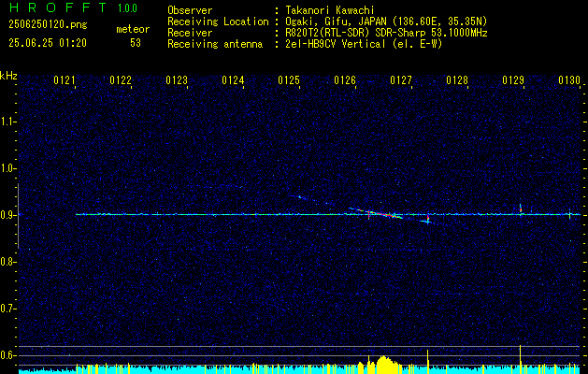This screenshot has width=588, height=374.
Task: Click the tall yellow spike at 0129 in the power graph
Action: pyautogui.click(x=520, y=359)
